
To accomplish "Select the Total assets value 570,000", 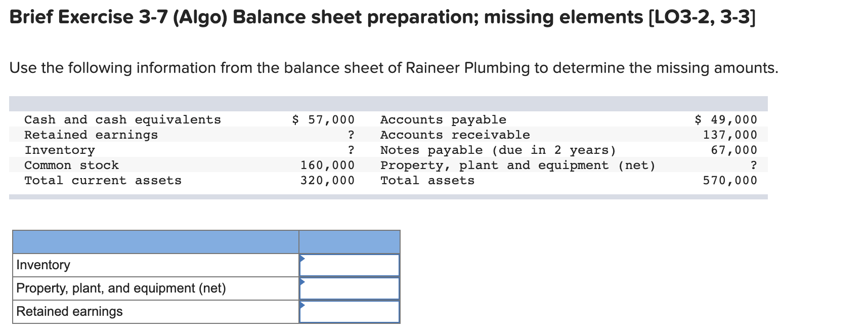I will point(730,180).
